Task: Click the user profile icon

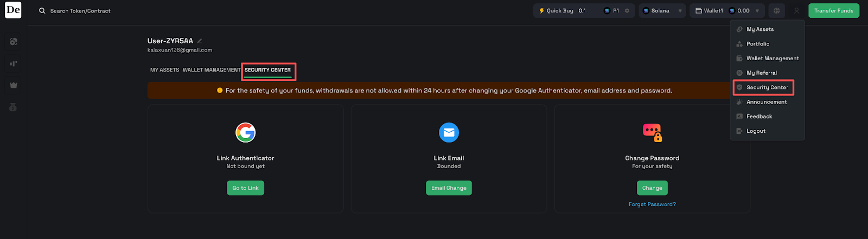Action: coord(796,11)
